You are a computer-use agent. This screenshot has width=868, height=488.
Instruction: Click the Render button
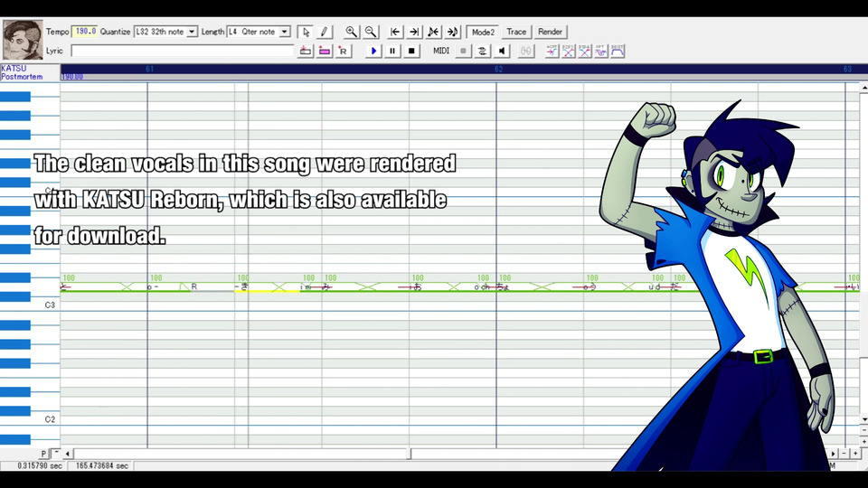(x=550, y=33)
